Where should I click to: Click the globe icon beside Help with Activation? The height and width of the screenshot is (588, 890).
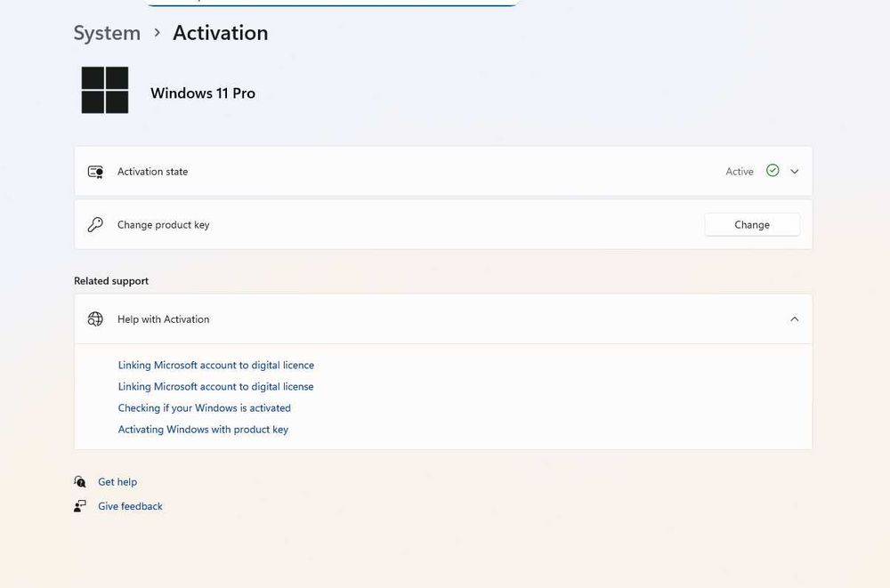pyautogui.click(x=95, y=319)
